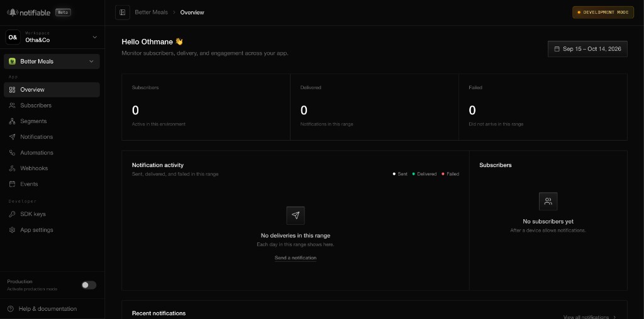
Task: Click the App settings gear icon
Action: [x=13, y=230]
